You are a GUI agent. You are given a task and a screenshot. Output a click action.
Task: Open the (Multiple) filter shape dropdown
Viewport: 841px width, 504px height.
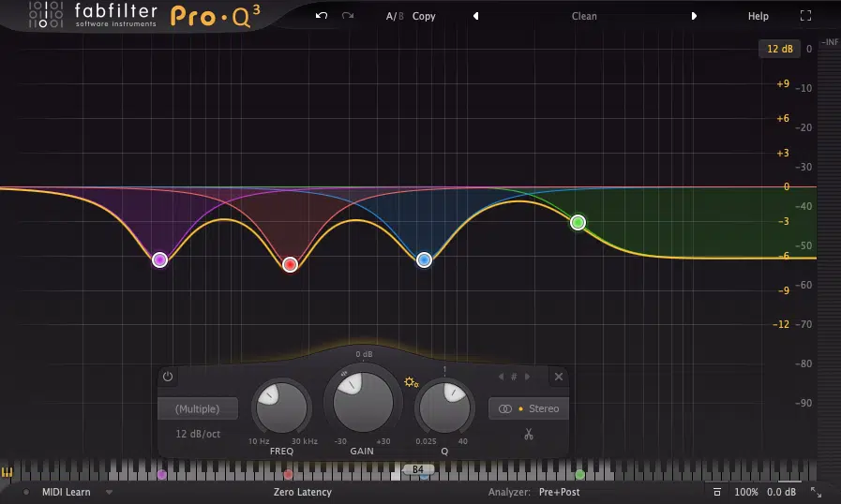coord(198,408)
